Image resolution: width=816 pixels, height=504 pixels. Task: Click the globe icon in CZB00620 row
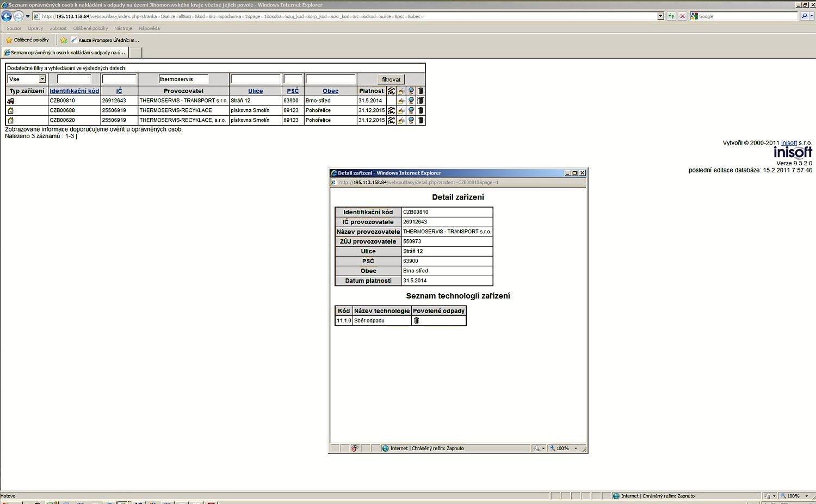tap(411, 120)
